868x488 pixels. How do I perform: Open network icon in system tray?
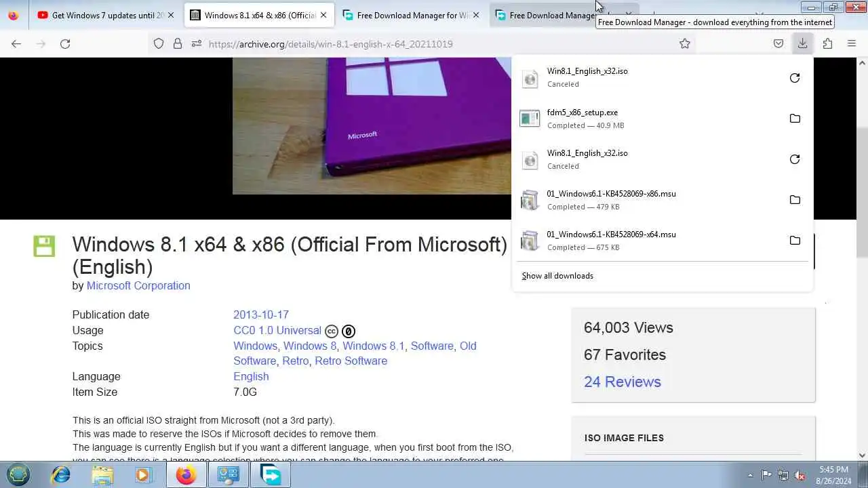coord(783,475)
